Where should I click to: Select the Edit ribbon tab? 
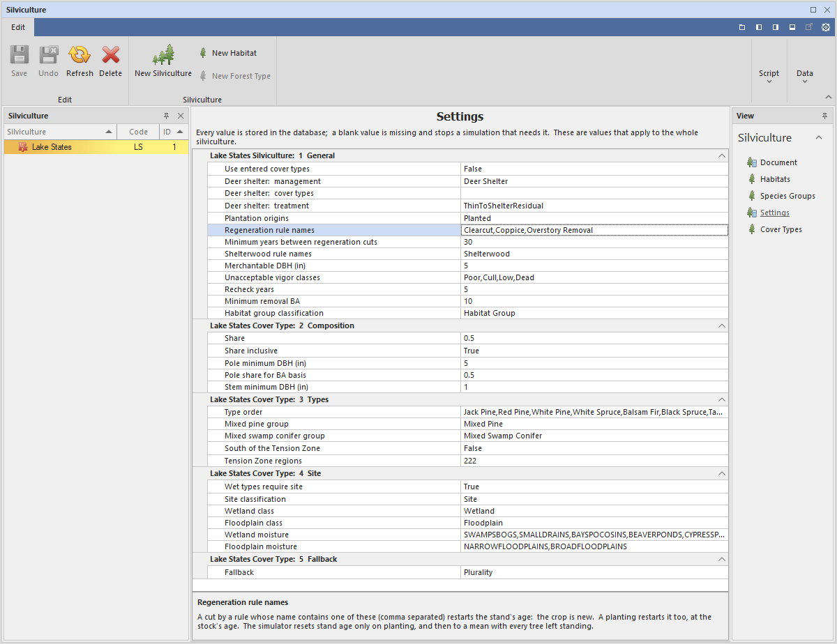tap(18, 27)
